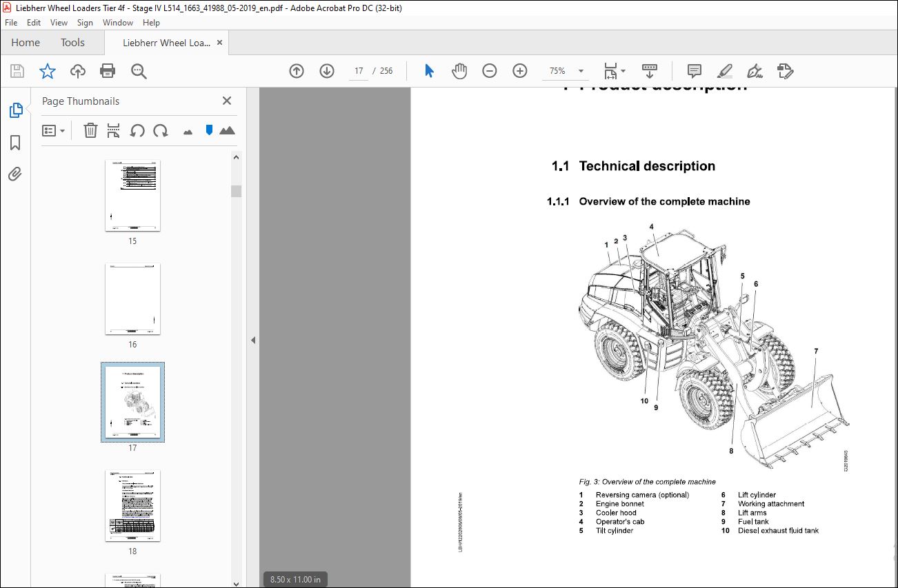Select page 15 thumbnail
This screenshot has width=898, height=588.
tap(132, 196)
